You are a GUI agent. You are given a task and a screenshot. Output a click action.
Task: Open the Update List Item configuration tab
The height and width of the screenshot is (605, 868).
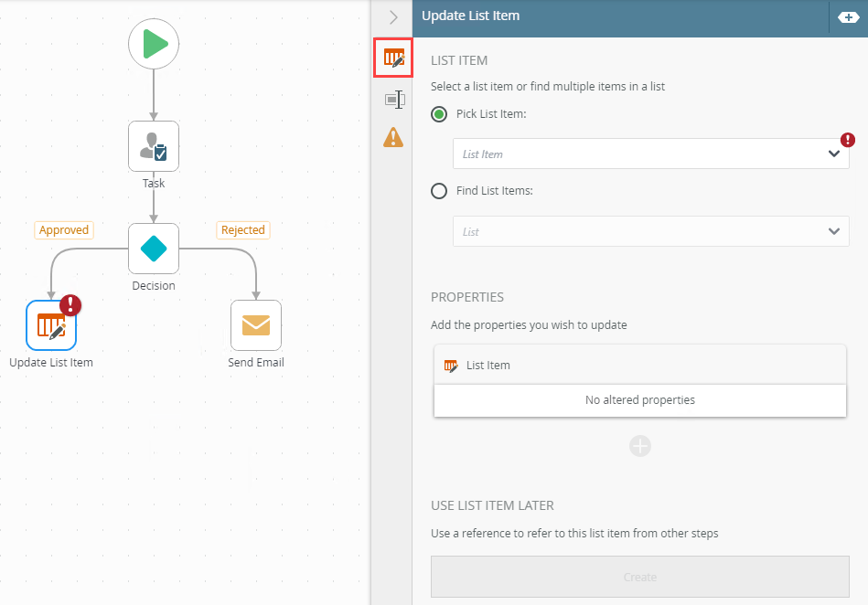pyautogui.click(x=393, y=58)
